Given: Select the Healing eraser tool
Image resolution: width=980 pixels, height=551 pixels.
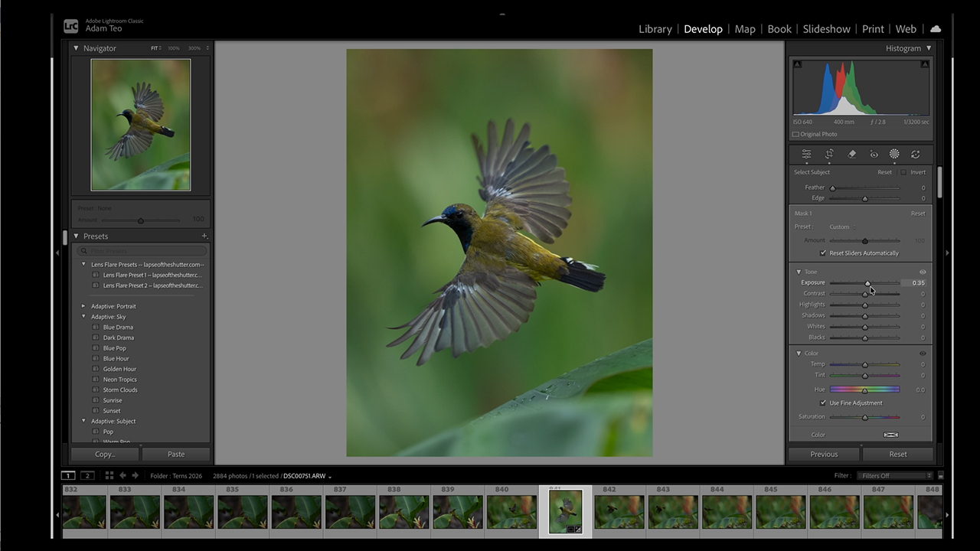Looking at the screenshot, I should 851,154.
